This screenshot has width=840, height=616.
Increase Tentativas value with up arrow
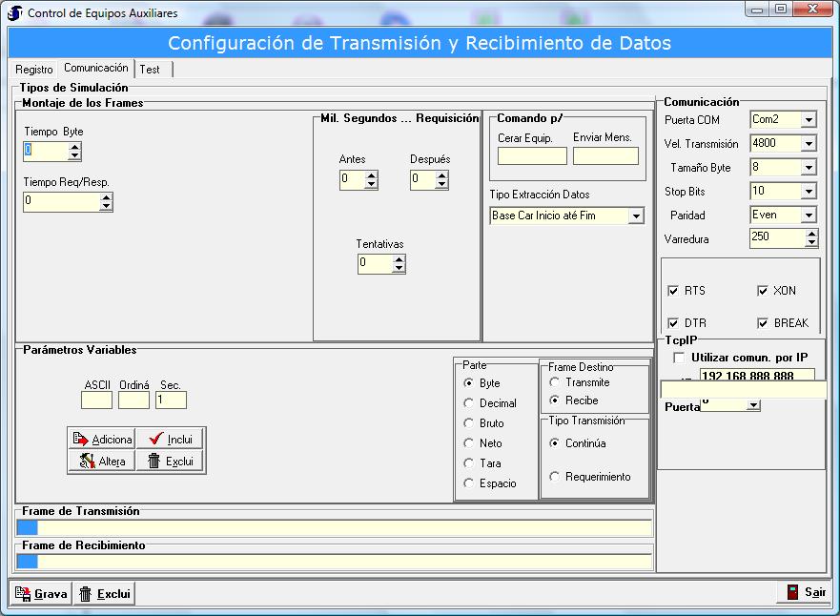pos(399,258)
